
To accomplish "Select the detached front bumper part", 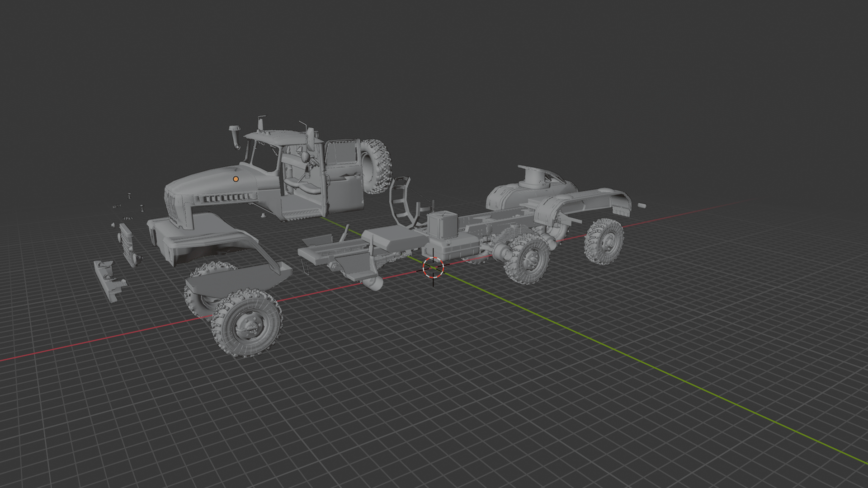I will tap(109, 280).
